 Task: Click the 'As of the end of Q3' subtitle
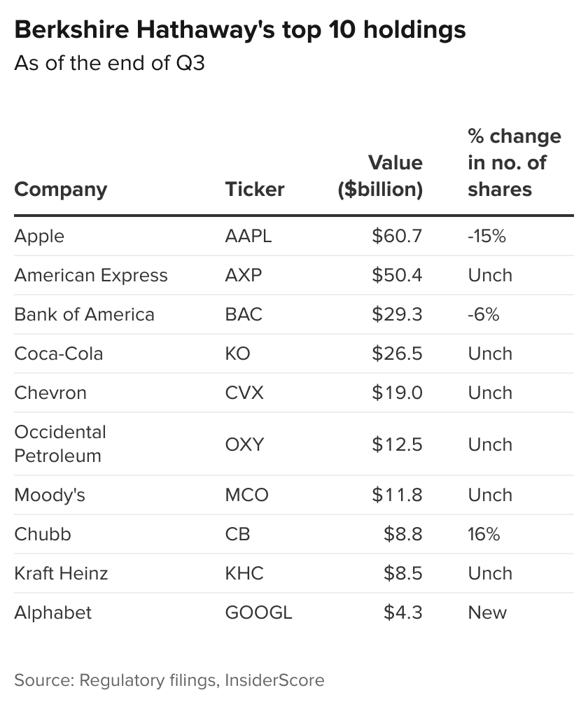pyautogui.click(x=109, y=64)
